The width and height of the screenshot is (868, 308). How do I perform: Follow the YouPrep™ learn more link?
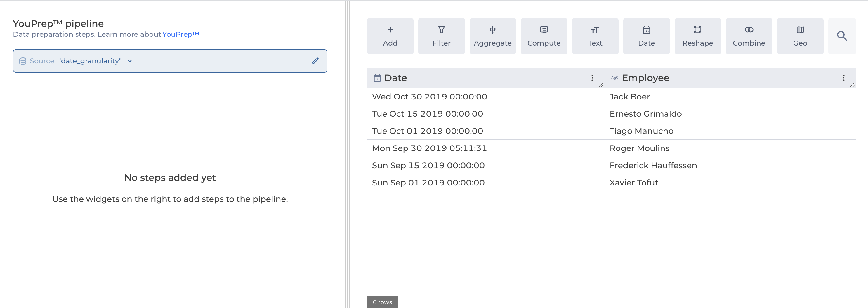pos(180,34)
